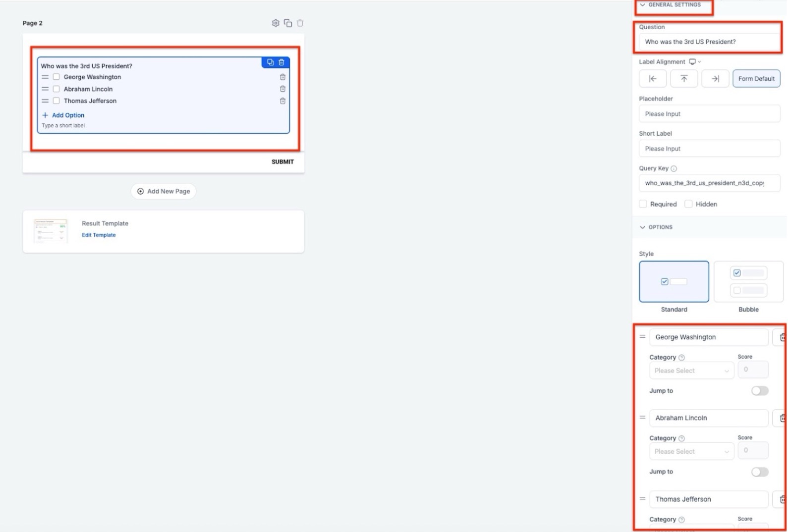Check the George Washington checkbox
788x532 pixels.
tap(56, 77)
